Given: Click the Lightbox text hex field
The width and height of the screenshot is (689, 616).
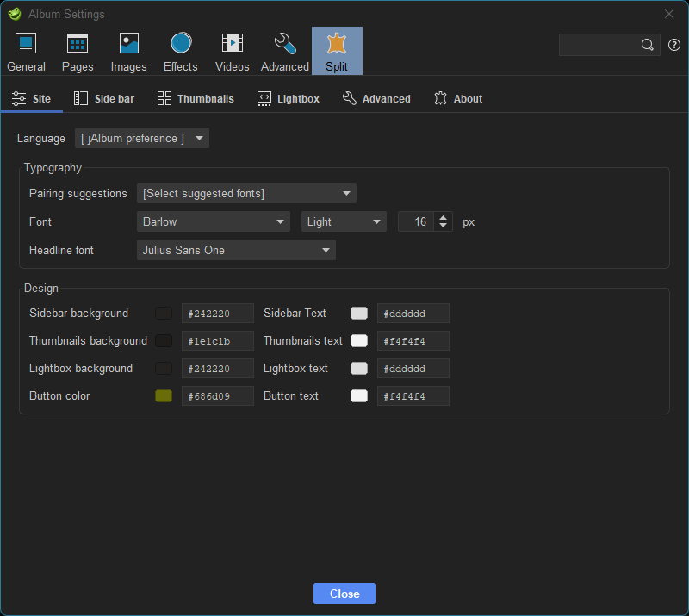Looking at the screenshot, I should (x=413, y=369).
